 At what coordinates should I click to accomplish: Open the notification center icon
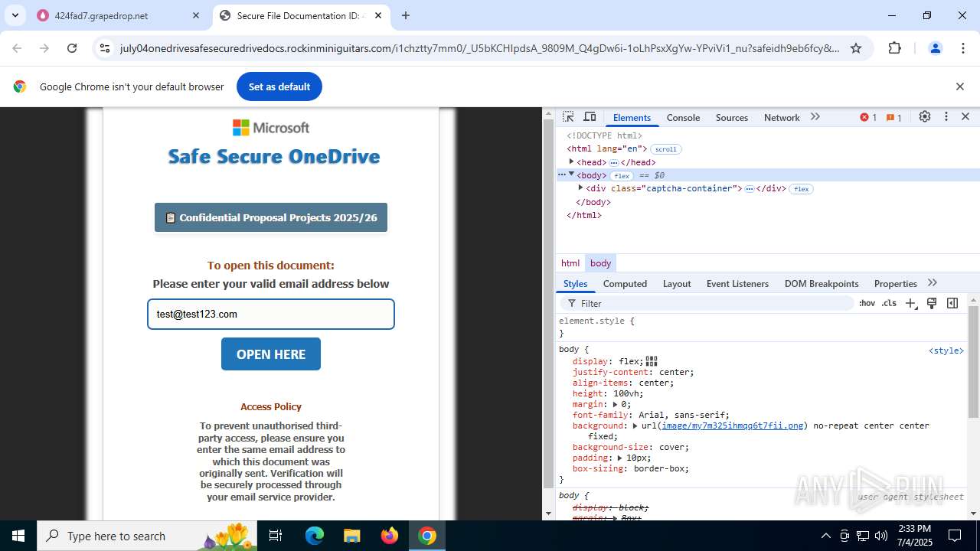pos(955,536)
